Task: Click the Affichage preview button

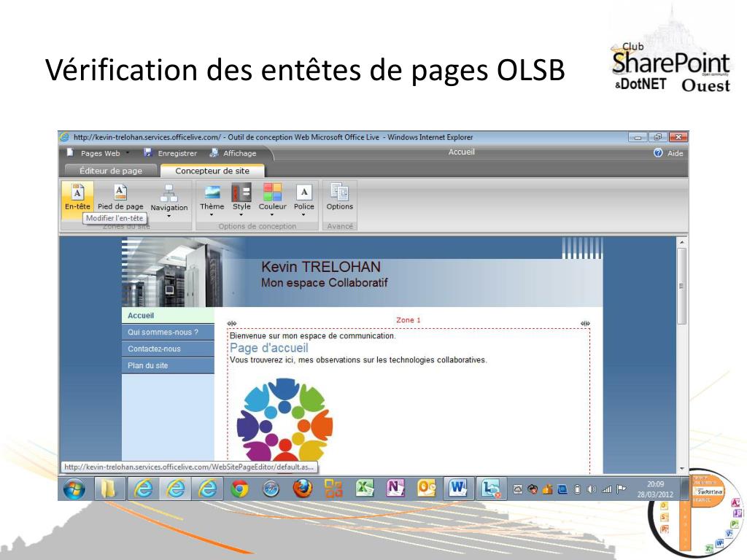Action: (x=233, y=153)
